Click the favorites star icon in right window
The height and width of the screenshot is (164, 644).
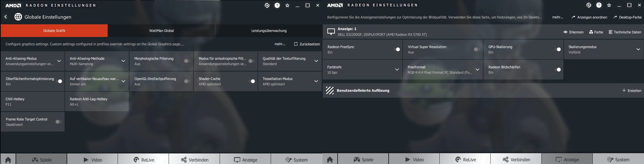click(x=609, y=5)
